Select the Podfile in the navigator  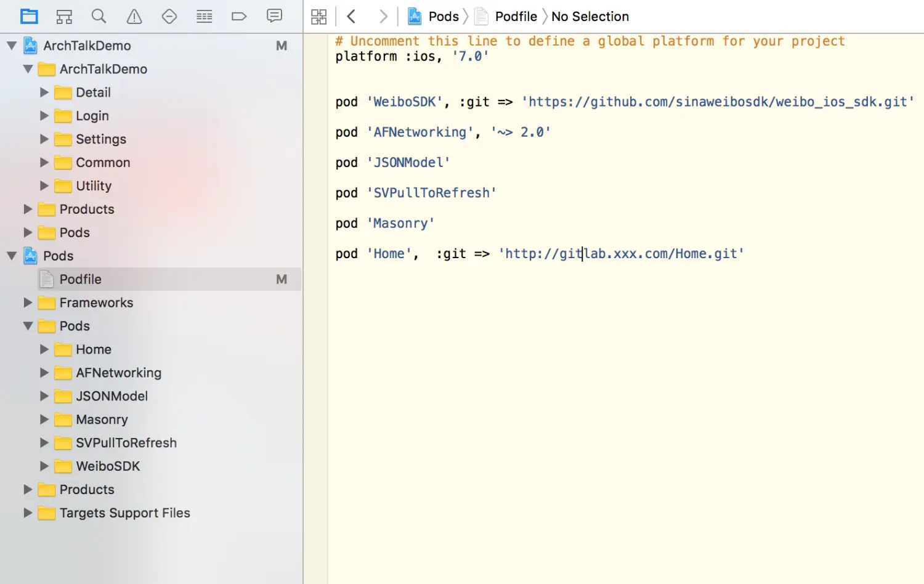tap(151, 279)
